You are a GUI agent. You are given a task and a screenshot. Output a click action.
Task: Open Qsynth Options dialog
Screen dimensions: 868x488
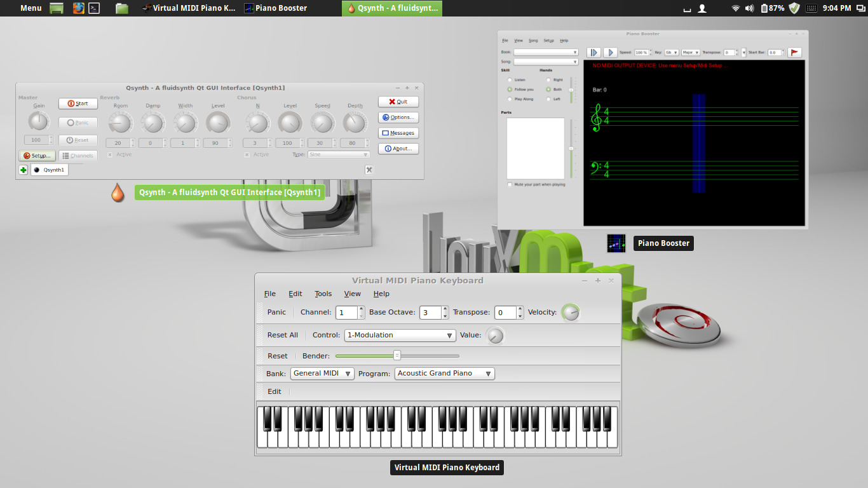coord(398,118)
